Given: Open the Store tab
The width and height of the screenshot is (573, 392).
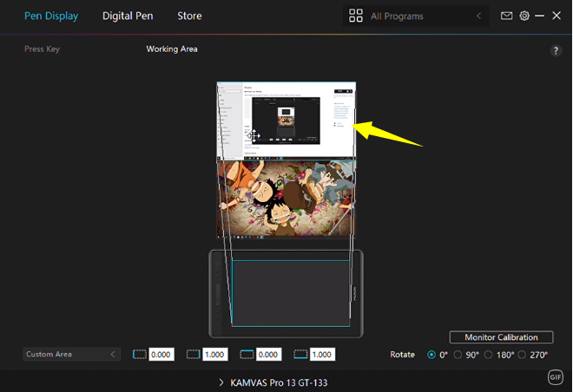Looking at the screenshot, I should pyautogui.click(x=189, y=16).
